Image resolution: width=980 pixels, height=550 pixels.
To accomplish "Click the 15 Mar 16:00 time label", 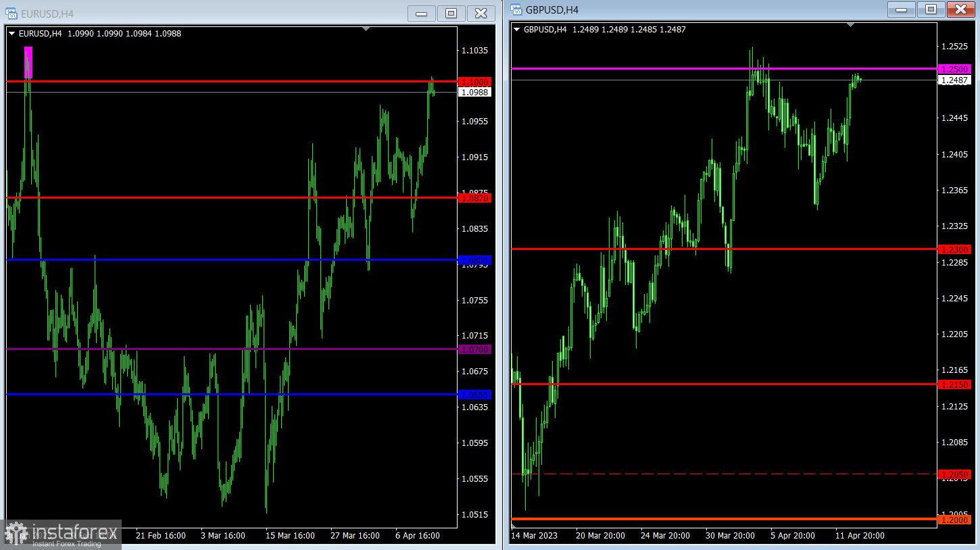I will [x=289, y=535].
